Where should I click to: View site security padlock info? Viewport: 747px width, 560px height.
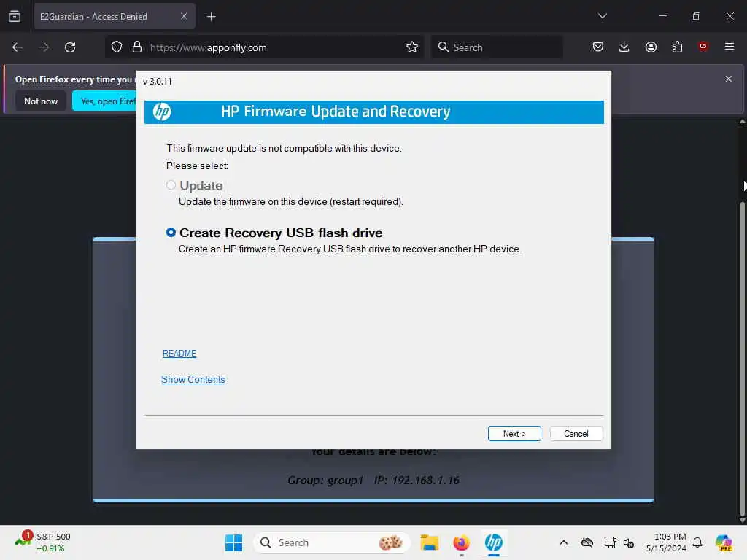coord(137,47)
